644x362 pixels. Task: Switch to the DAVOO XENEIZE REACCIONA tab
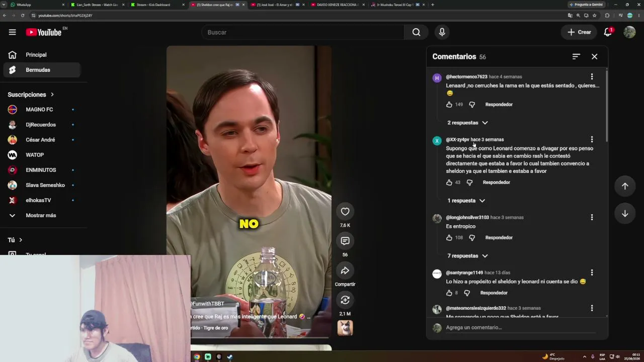(338, 5)
